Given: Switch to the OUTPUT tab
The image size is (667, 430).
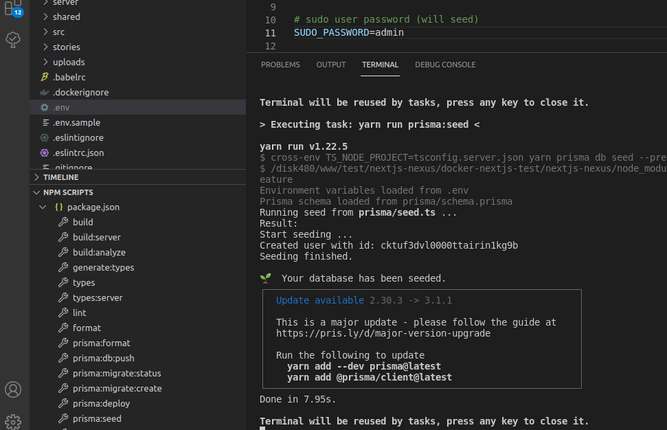Looking at the screenshot, I should point(331,65).
